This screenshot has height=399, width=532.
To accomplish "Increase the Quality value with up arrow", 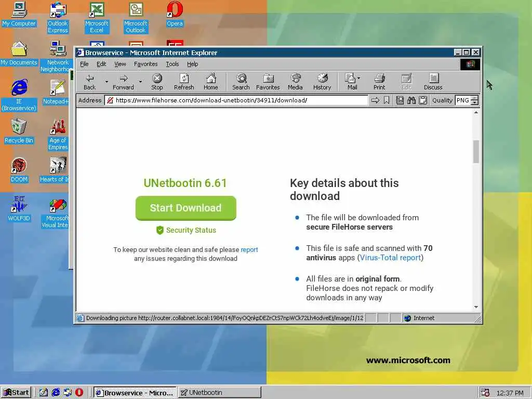I will click(x=475, y=98).
